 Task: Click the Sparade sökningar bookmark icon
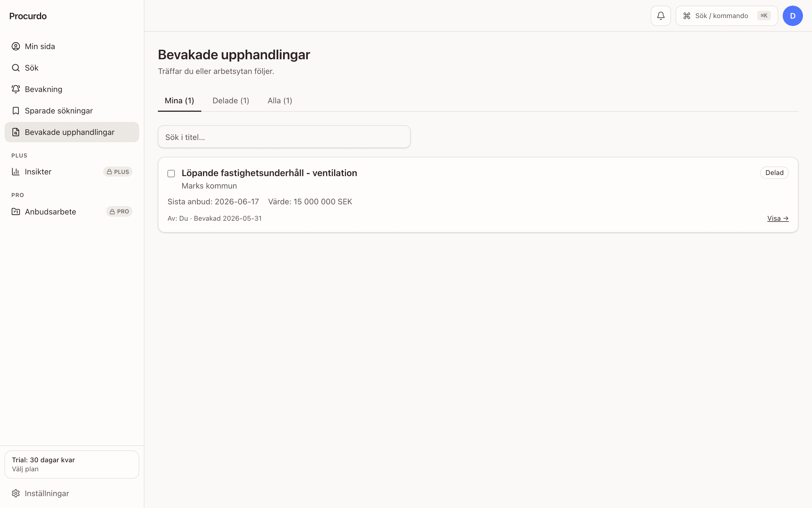(16, 111)
